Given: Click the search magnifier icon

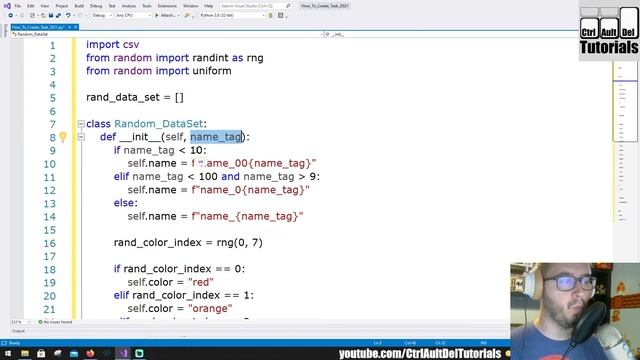Looking at the screenshot, I should tap(288, 6).
